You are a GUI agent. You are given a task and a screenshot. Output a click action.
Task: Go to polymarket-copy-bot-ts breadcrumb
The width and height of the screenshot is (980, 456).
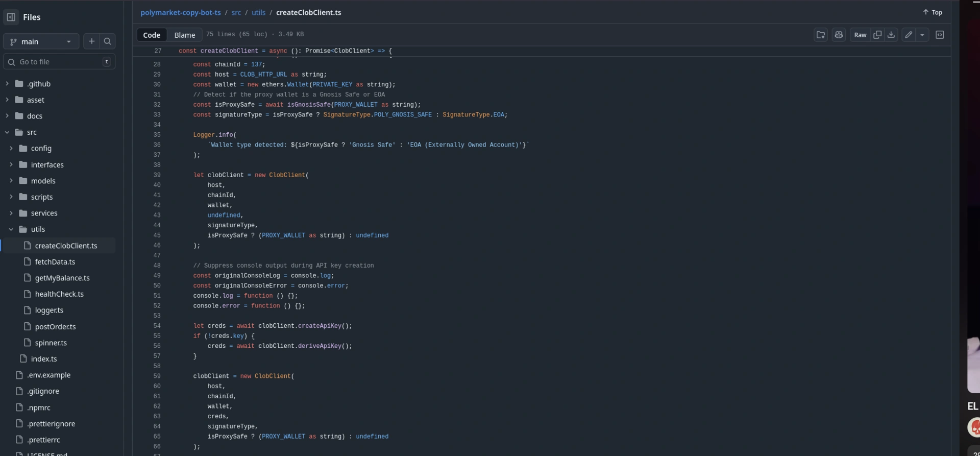[x=181, y=12]
